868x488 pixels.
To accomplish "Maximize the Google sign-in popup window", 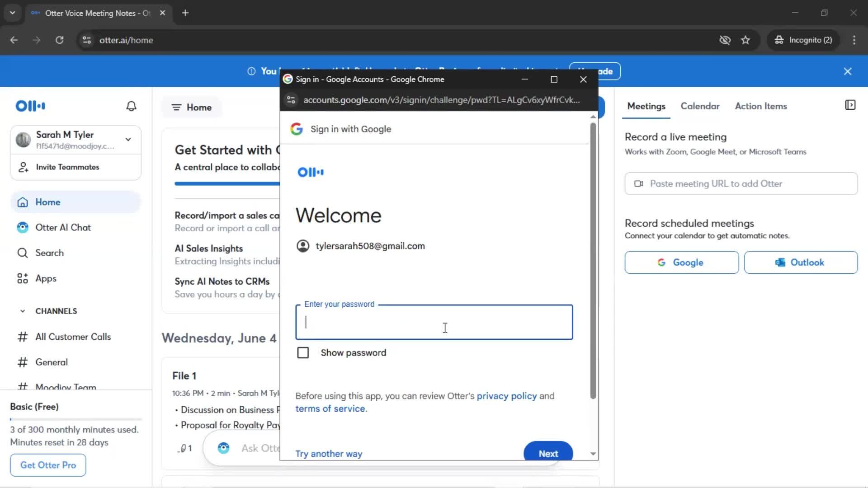I will point(554,80).
